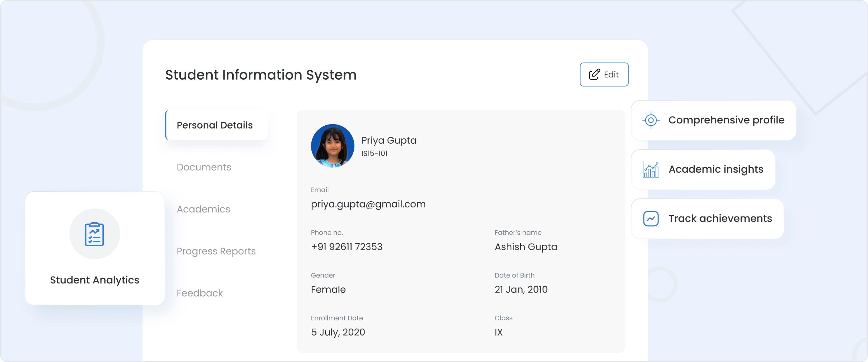868x362 pixels.
Task: Click the phone number +91 92611 72353
Action: pyautogui.click(x=346, y=247)
